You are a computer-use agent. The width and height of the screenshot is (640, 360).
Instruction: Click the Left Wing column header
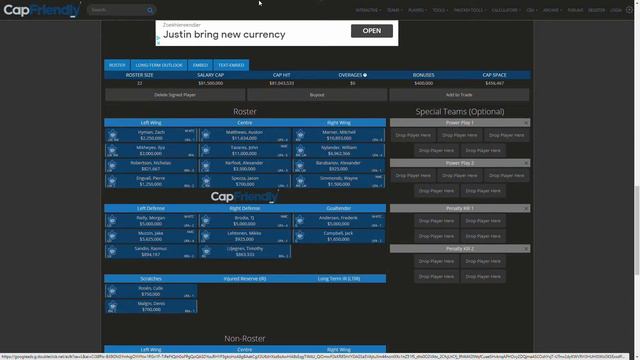click(151, 123)
